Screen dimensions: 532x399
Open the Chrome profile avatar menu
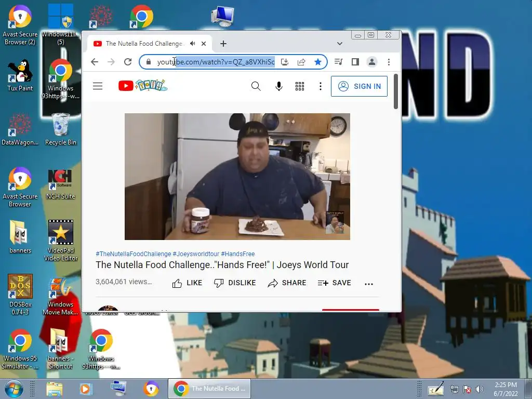pos(372,62)
